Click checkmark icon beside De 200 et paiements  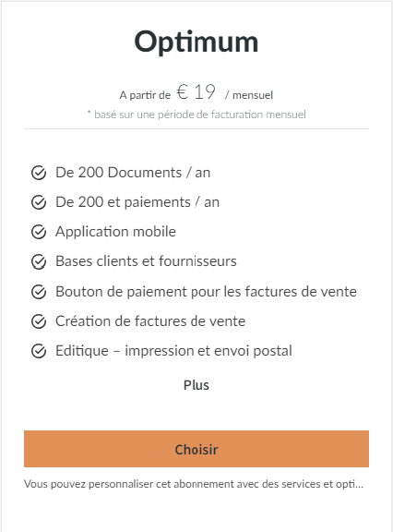pyautogui.click(x=39, y=202)
